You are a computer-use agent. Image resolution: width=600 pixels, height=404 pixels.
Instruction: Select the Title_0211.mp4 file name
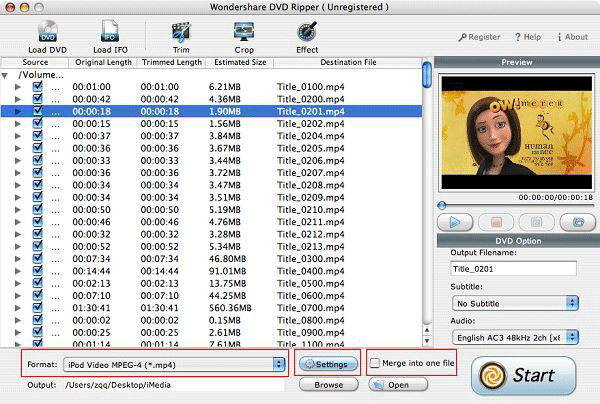pyautogui.click(x=311, y=222)
